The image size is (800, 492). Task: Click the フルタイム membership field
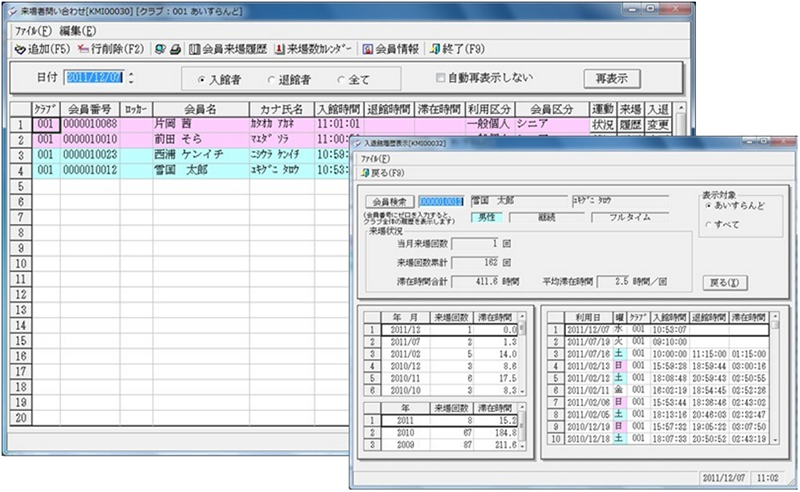pyautogui.click(x=630, y=217)
